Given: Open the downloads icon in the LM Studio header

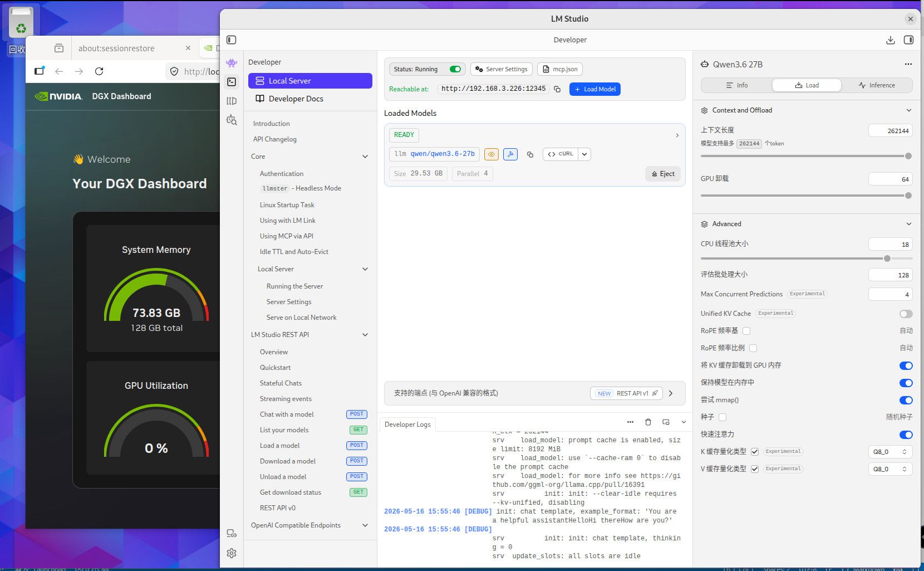Looking at the screenshot, I should tap(890, 40).
